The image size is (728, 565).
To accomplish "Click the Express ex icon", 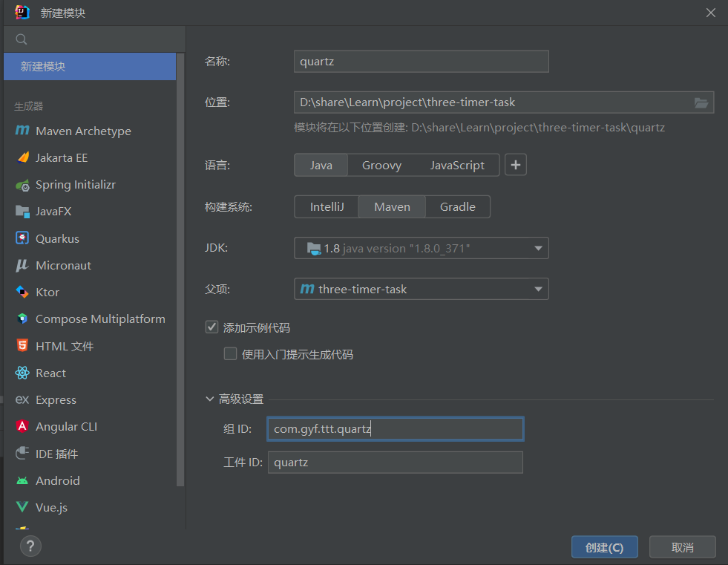I will pyautogui.click(x=22, y=399).
